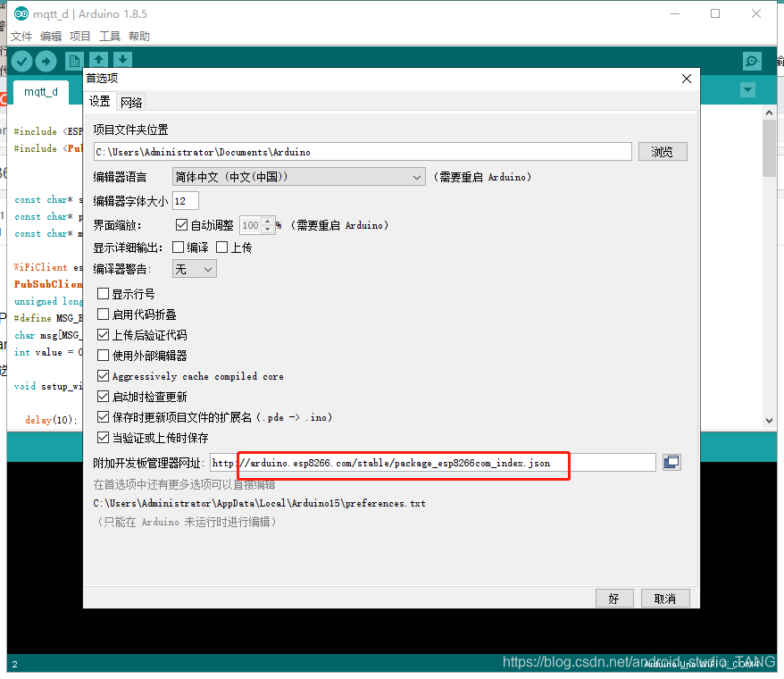Viewport: 784px width, 679px height.
Task: Open the 编辑器语言 language dropdown
Action: [x=298, y=177]
